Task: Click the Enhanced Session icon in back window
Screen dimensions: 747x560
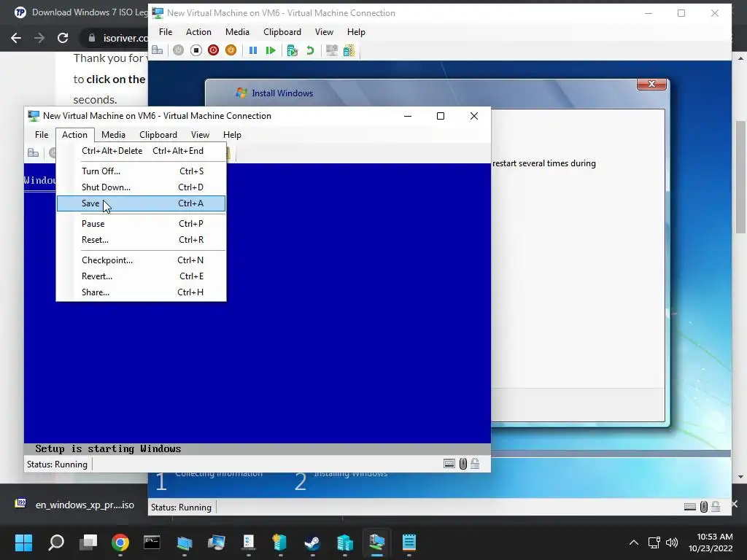Action: [x=332, y=50]
